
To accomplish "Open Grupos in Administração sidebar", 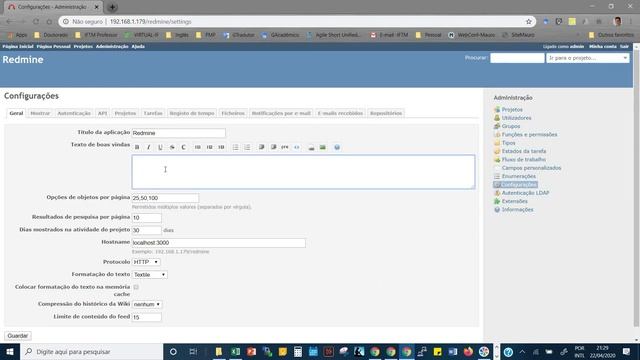I will 511,127.
